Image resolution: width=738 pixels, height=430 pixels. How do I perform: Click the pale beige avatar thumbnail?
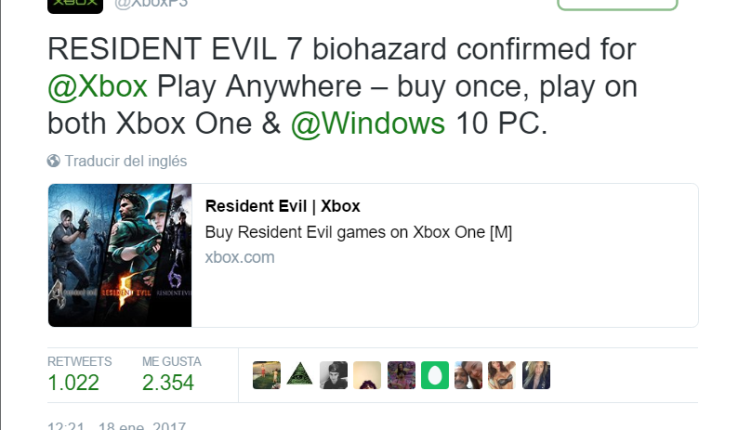point(367,375)
